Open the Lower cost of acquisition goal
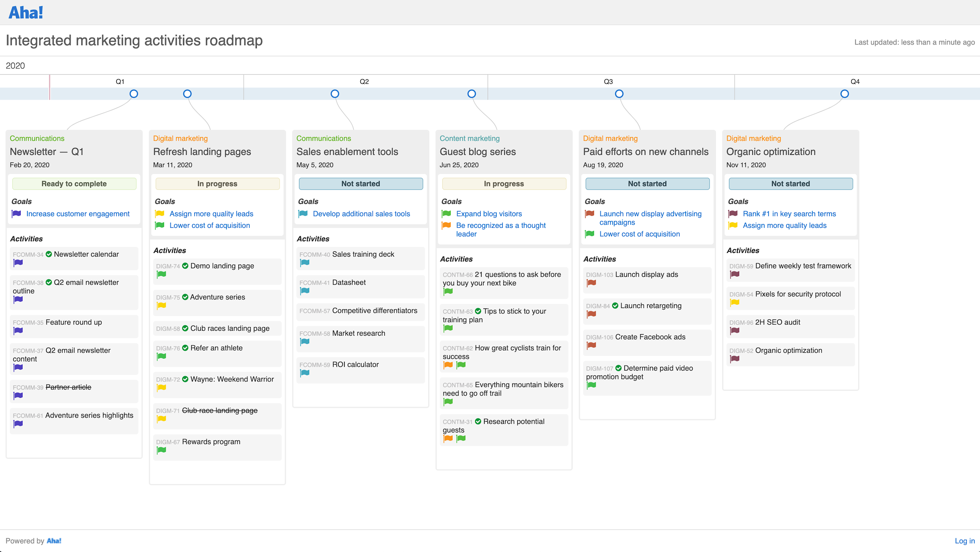 [209, 225]
